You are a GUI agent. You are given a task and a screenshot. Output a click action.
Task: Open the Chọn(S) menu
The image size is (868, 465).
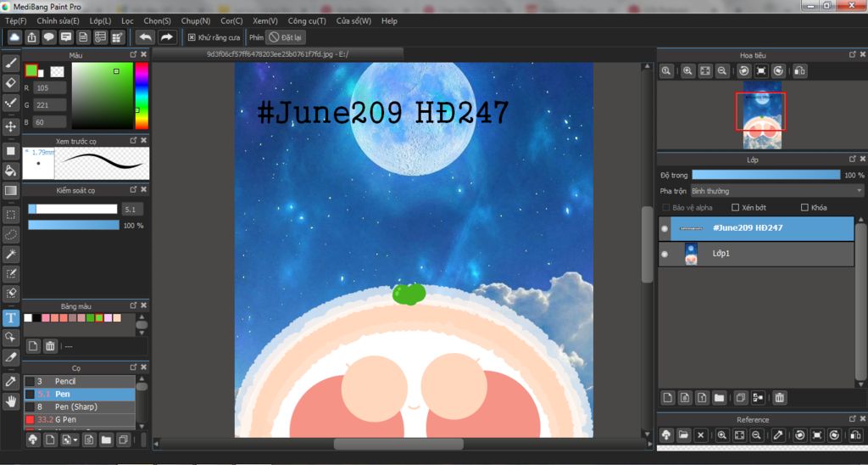tap(157, 20)
